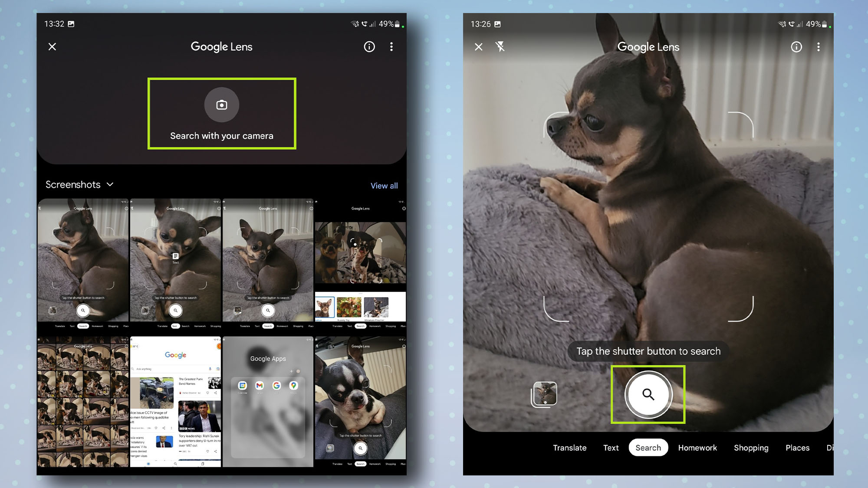
Task: Expand the Screenshots dropdown filter
Action: pyautogui.click(x=79, y=184)
